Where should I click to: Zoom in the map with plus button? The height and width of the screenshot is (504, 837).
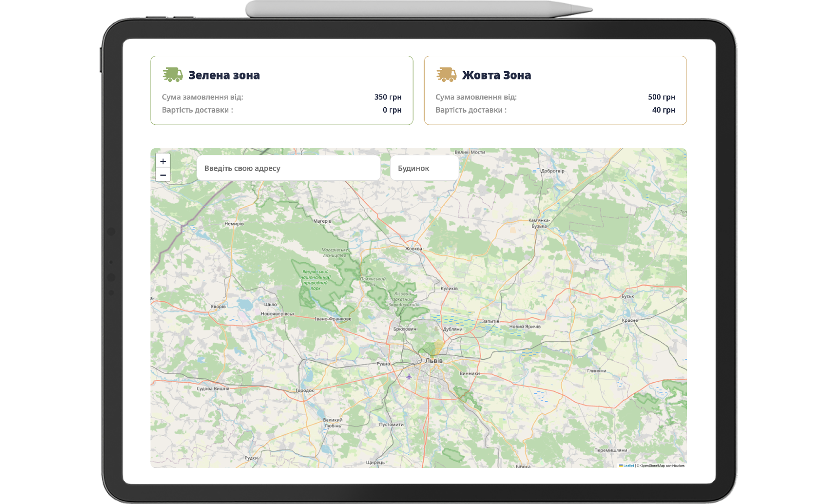tap(163, 161)
